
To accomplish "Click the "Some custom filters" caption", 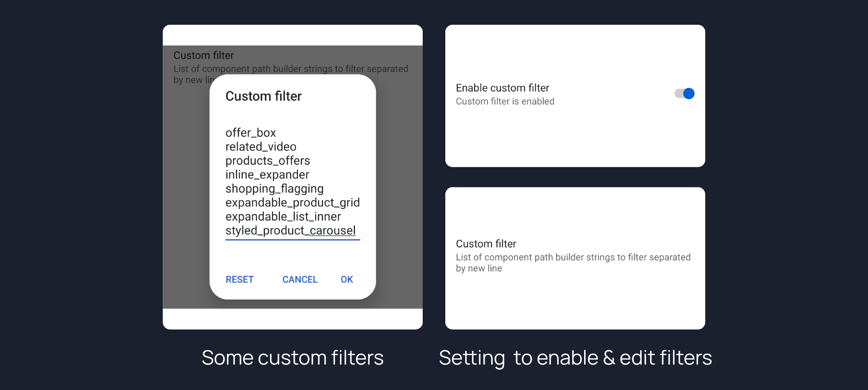I will [292, 358].
